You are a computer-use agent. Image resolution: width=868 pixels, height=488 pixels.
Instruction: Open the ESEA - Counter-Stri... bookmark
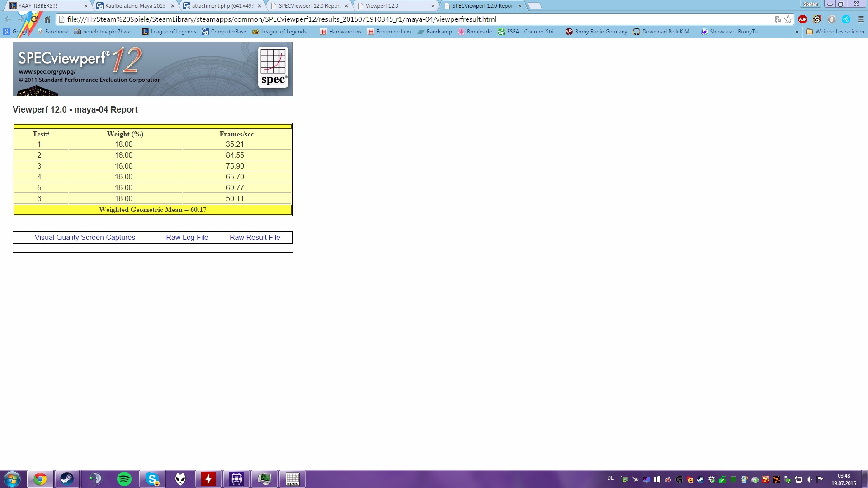point(528,32)
